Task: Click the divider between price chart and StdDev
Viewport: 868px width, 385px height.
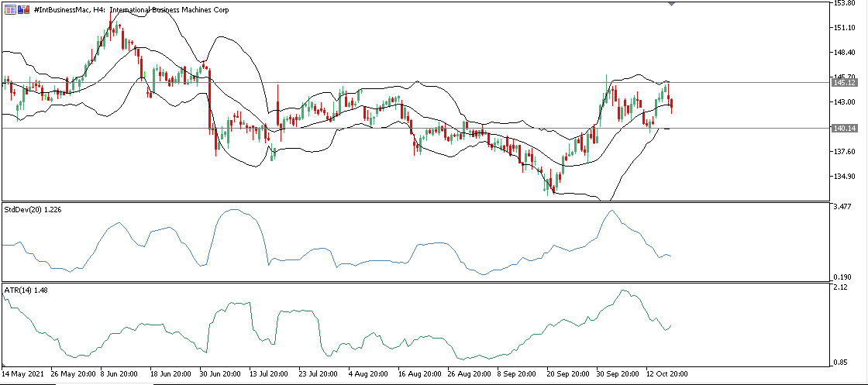Action: point(415,201)
